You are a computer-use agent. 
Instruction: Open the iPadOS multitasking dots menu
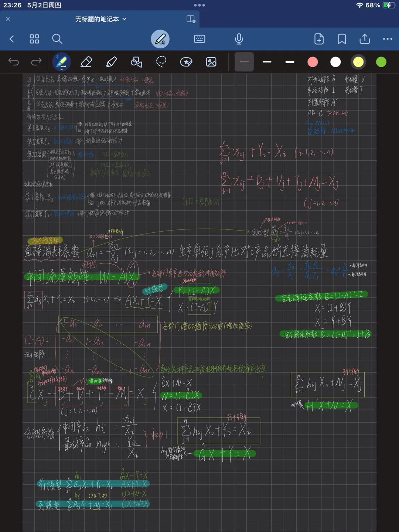[199, 5]
